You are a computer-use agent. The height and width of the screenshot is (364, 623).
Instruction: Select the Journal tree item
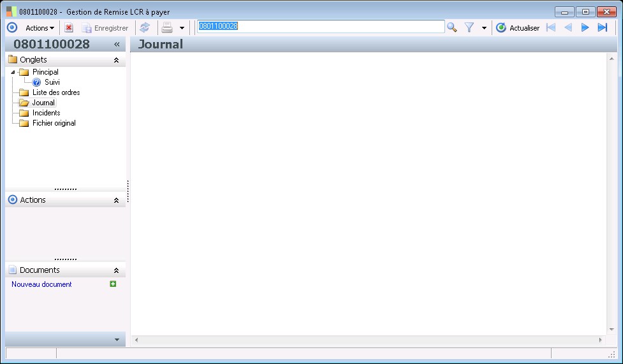pos(43,103)
